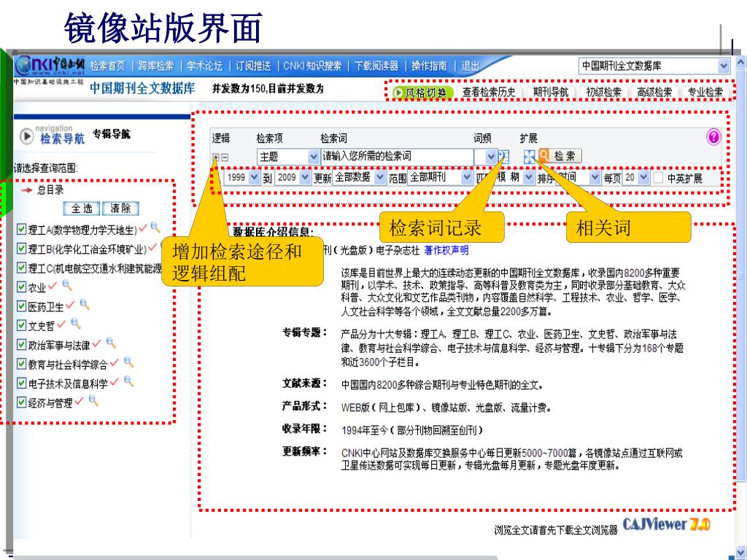Toggle the 文史哲 checkbox
The width and height of the screenshot is (747, 560).
tap(21, 325)
